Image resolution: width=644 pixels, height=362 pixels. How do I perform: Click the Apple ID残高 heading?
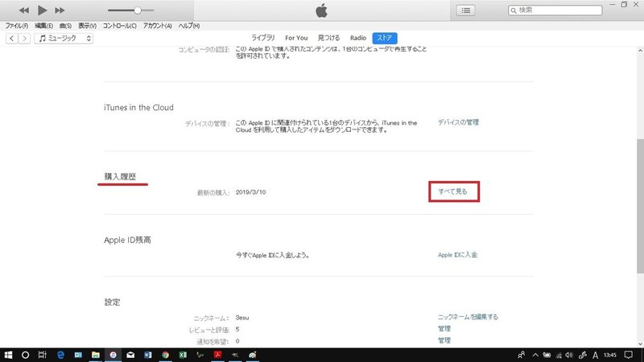pyautogui.click(x=127, y=240)
